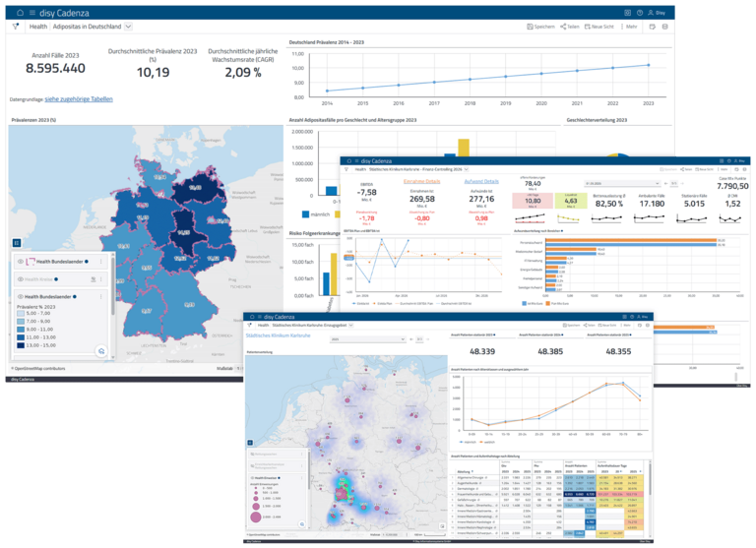Open options menu of first Health Bundeslaender layer
The image size is (756, 548).
tap(100, 262)
